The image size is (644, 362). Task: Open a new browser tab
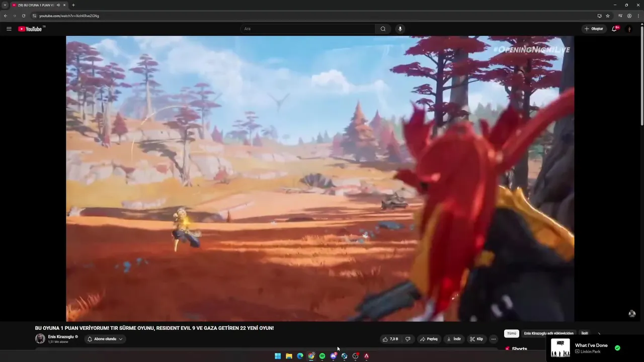[x=73, y=5]
